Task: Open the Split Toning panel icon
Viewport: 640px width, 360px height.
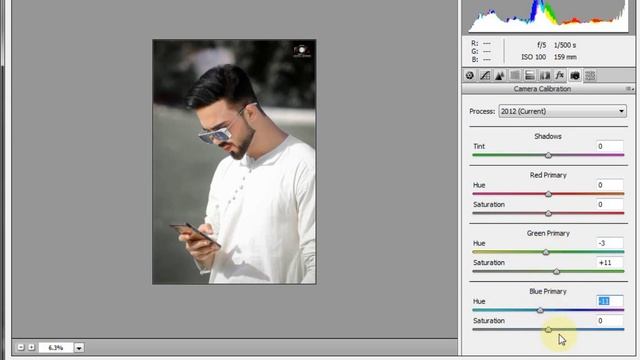Action: point(530,76)
